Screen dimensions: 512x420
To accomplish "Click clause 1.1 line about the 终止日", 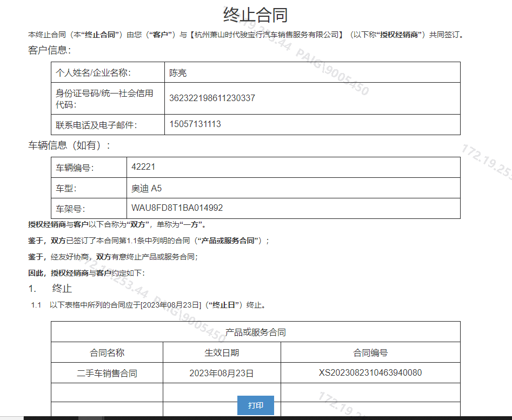I will coord(149,305).
